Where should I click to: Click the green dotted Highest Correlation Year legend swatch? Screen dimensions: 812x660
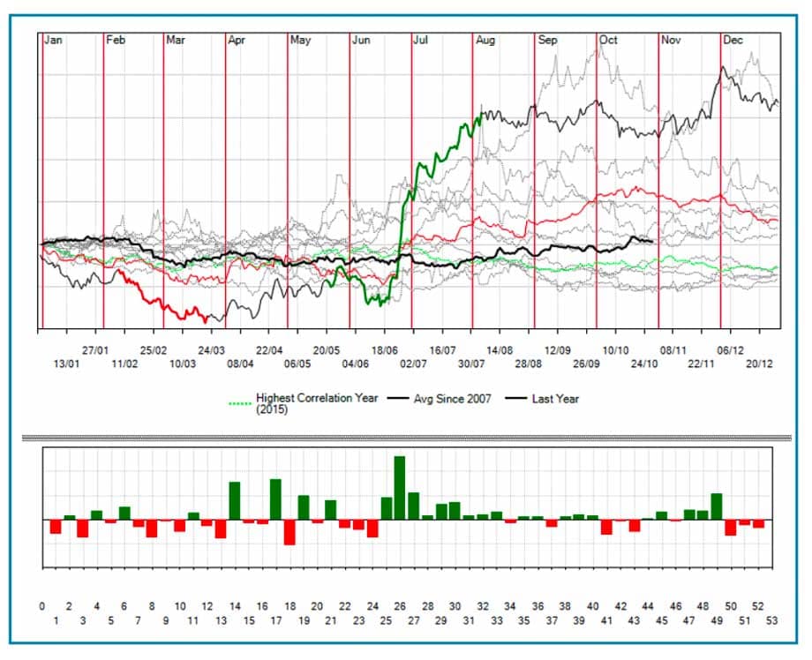pos(240,403)
